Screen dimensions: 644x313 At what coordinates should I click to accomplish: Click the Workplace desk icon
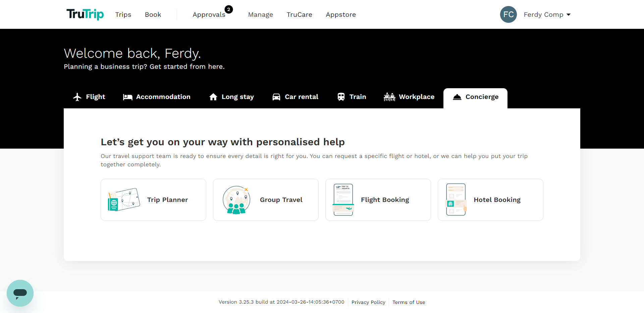click(389, 97)
